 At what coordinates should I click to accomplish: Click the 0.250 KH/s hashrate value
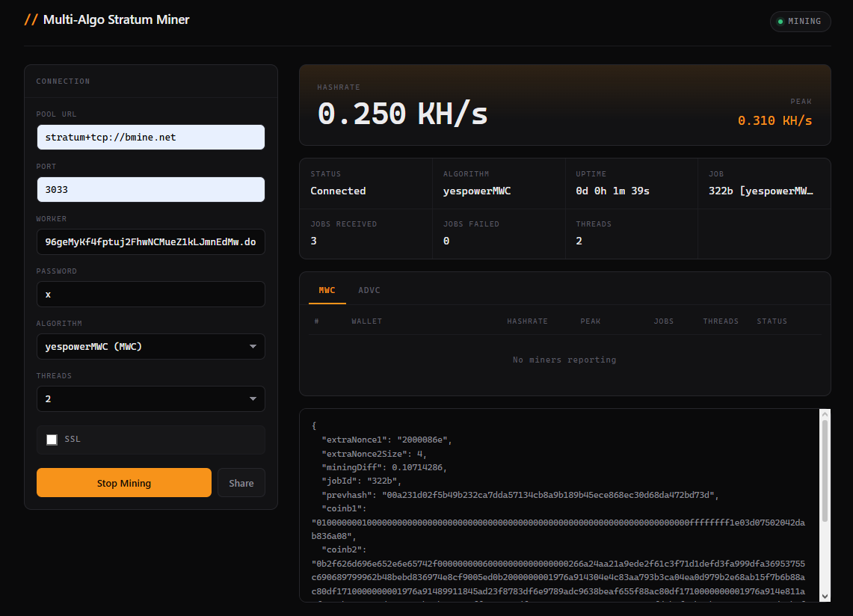pyautogui.click(x=402, y=114)
